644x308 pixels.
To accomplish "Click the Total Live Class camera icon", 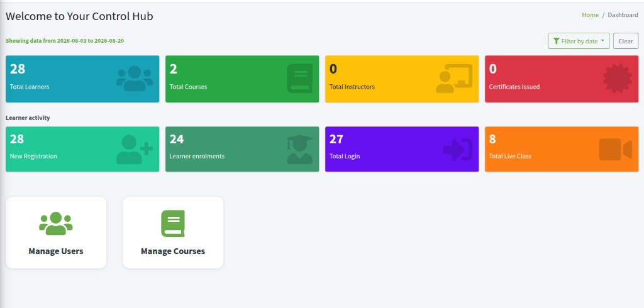I will pos(615,150).
